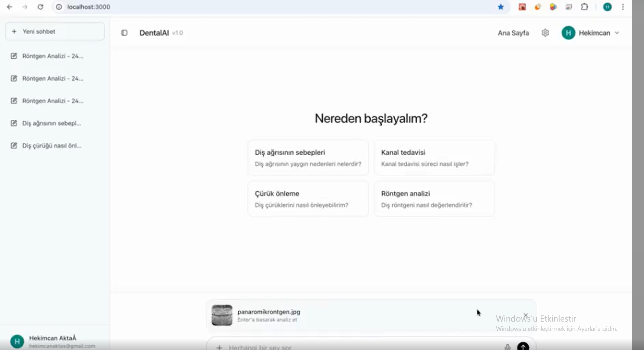
Task: Click the panaromikrontgen.jpg thumbnail preview
Action: (222, 315)
